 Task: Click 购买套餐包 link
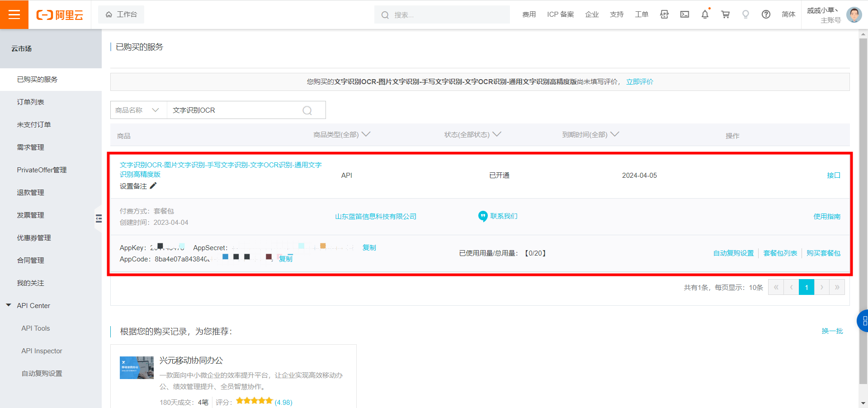point(823,253)
